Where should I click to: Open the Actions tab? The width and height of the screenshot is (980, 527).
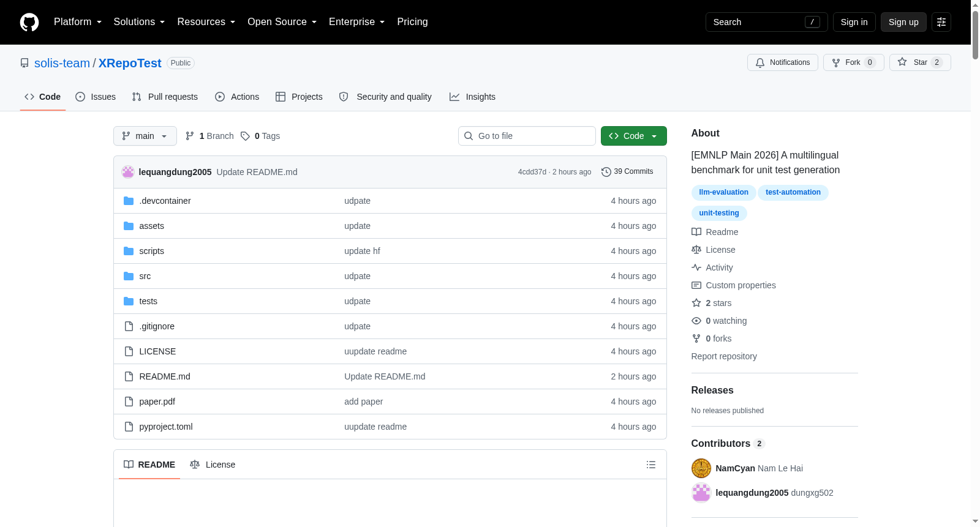pyautogui.click(x=237, y=97)
